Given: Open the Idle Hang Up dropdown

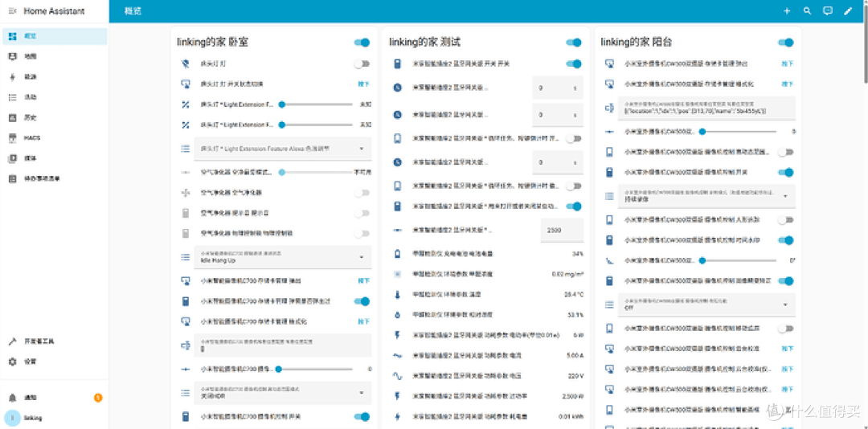Looking at the screenshot, I should point(282,257).
